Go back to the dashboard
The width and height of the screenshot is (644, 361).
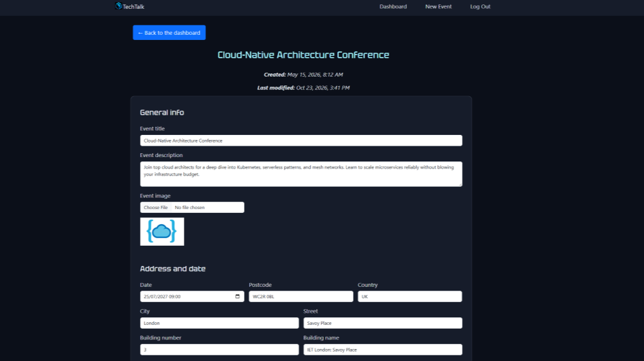pyautogui.click(x=169, y=32)
